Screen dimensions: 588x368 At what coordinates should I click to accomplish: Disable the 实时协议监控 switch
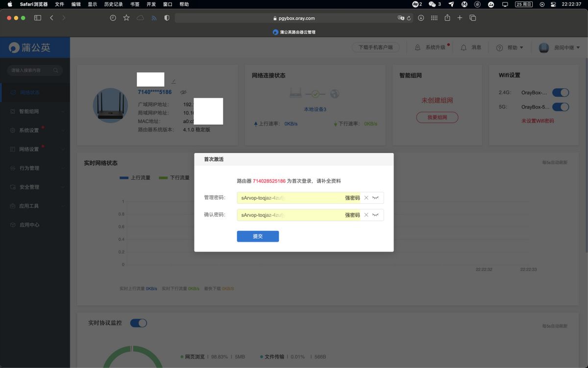[x=138, y=323]
